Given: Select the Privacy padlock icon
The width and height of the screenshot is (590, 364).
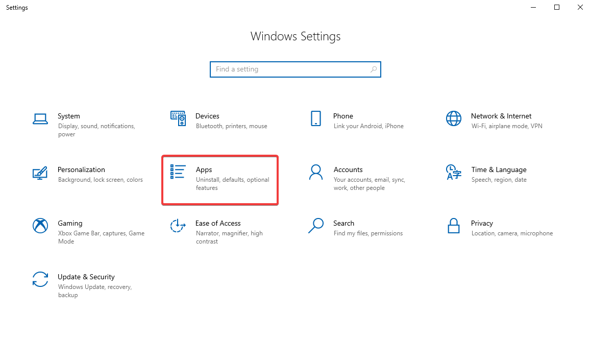Looking at the screenshot, I should (x=454, y=226).
